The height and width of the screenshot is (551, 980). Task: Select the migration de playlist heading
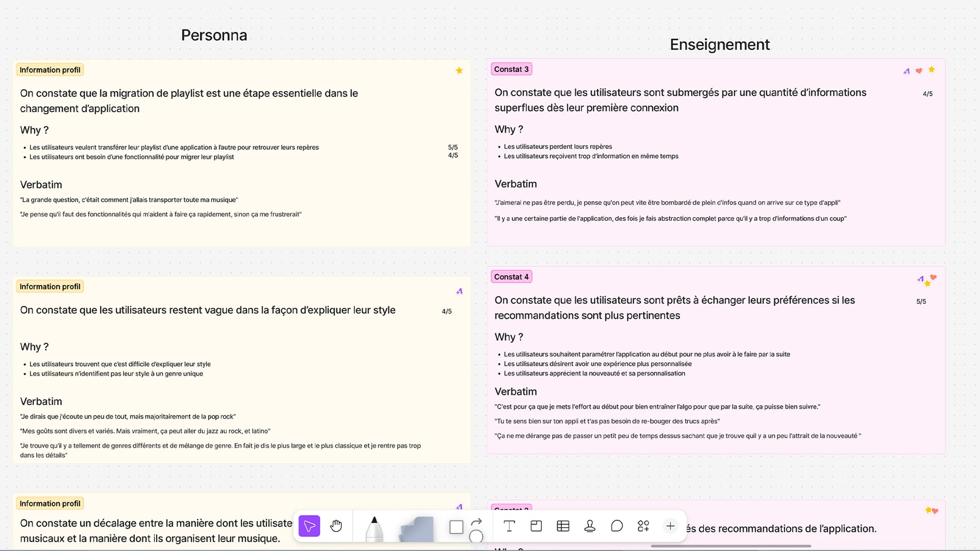(x=189, y=101)
